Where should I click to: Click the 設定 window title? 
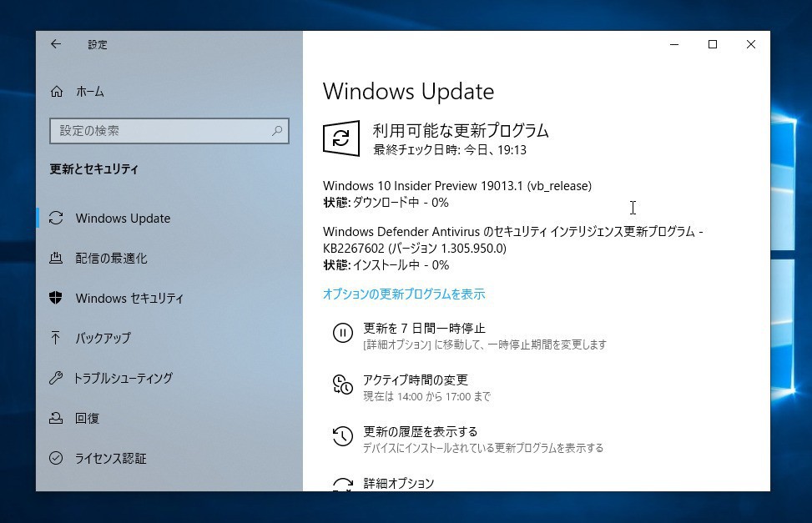tap(98, 44)
